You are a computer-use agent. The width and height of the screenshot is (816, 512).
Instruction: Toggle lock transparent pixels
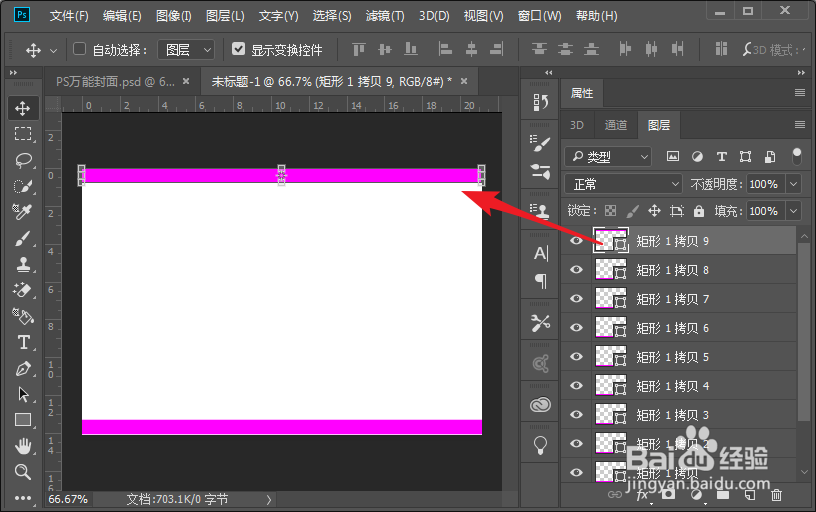pyautogui.click(x=610, y=211)
